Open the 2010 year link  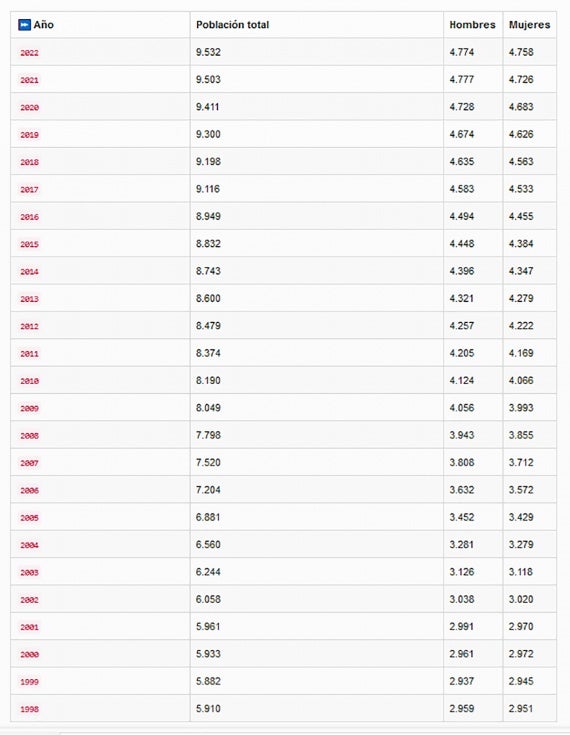click(x=29, y=381)
